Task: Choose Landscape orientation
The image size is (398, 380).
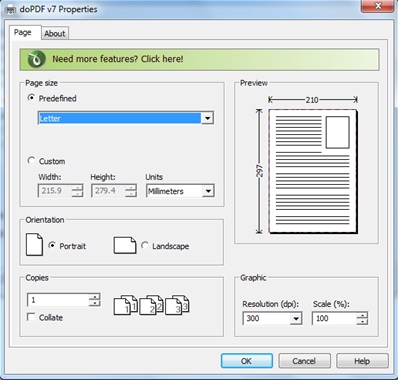Action: (145, 245)
